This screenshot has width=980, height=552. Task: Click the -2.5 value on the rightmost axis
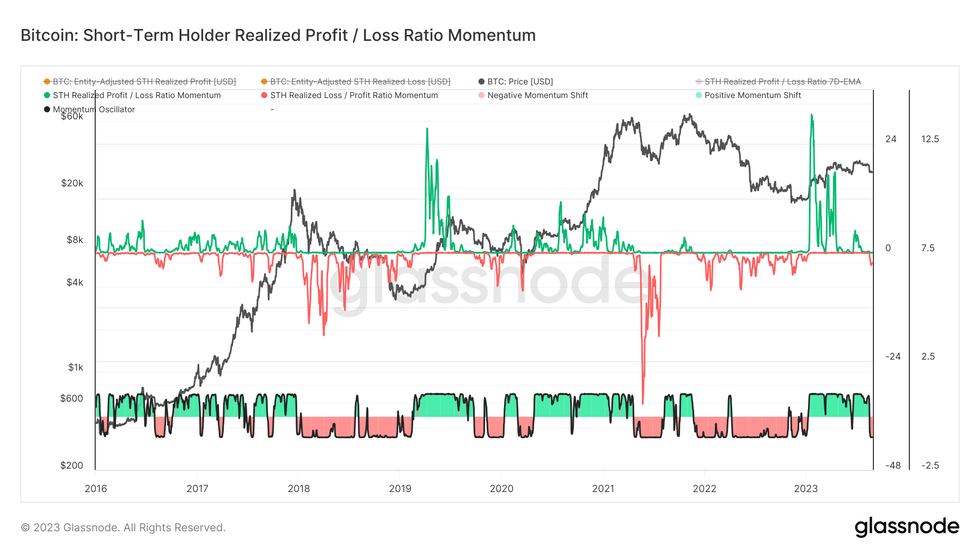point(930,465)
